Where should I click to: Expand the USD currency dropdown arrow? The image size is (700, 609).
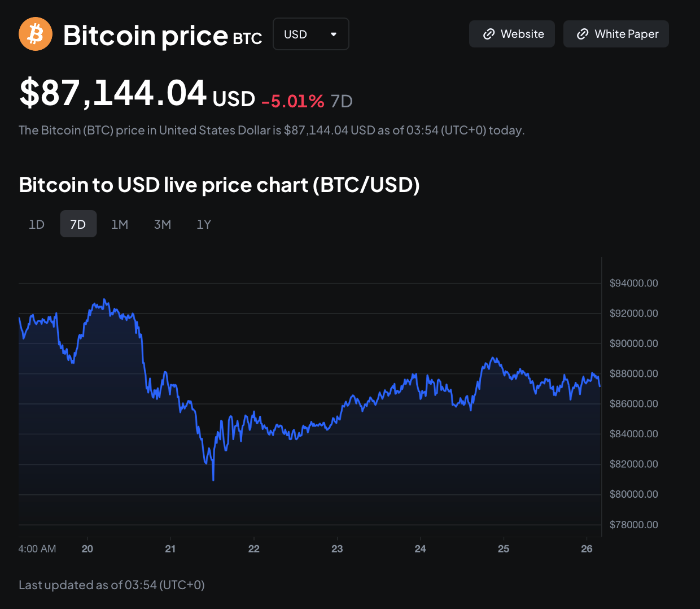coord(334,34)
